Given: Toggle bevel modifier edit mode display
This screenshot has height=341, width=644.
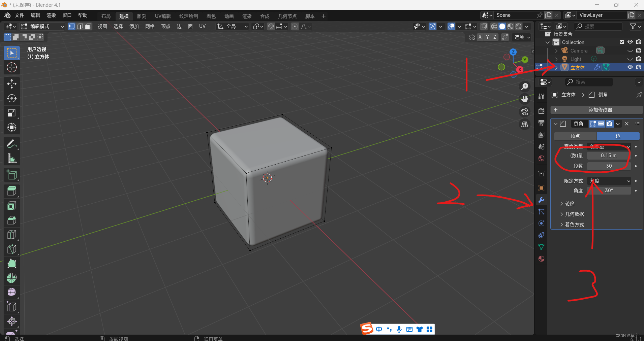Looking at the screenshot, I should [592, 124].
